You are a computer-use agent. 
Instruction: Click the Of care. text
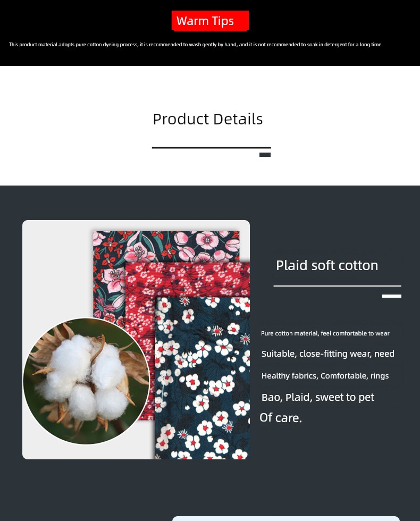click(281, 418)
